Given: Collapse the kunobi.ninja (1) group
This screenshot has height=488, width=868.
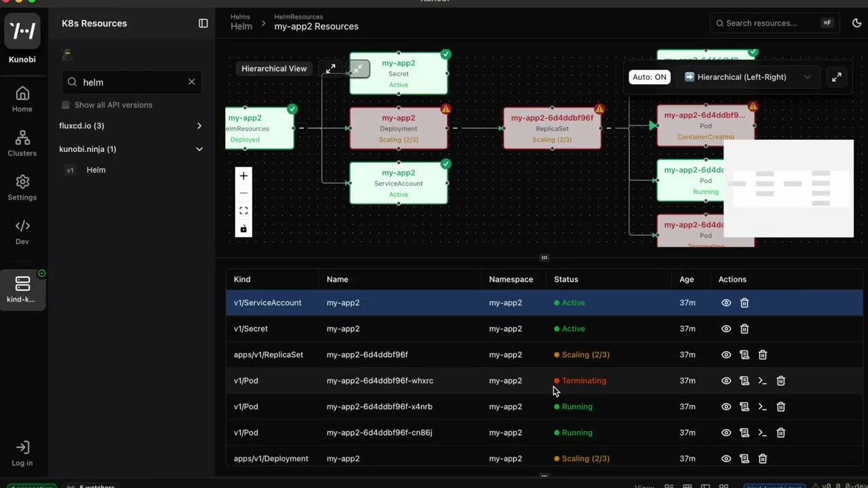Looking at the screenshot, I should click(x=199, y=149).
